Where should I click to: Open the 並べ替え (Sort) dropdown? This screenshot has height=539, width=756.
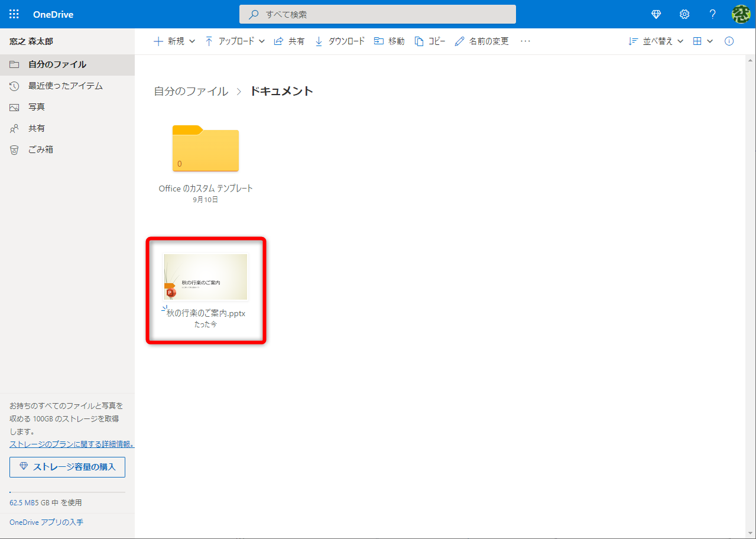point(655,41)
